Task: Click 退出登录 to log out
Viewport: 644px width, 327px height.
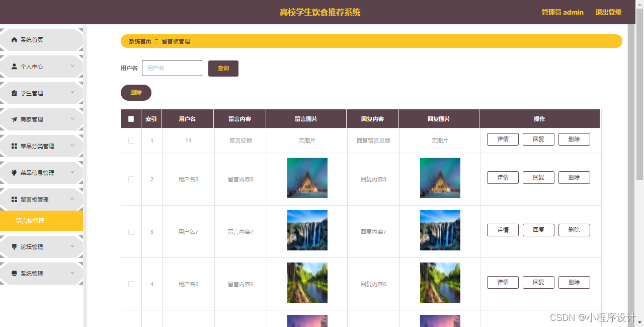Action: pos(608,12)
